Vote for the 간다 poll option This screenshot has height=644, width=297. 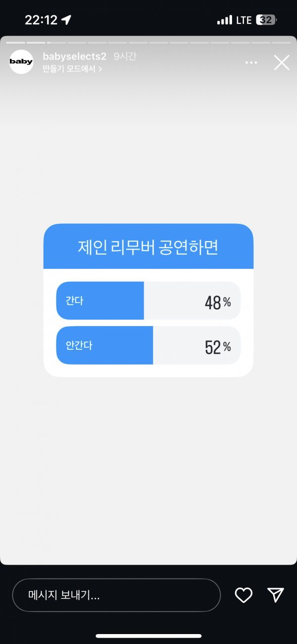tap(148, 301)
